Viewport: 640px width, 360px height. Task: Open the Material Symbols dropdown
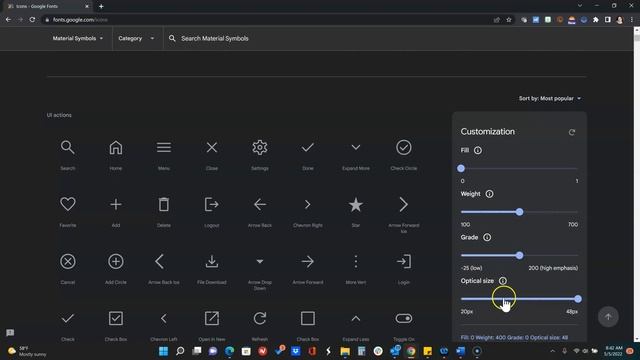(x=78, y=38)
